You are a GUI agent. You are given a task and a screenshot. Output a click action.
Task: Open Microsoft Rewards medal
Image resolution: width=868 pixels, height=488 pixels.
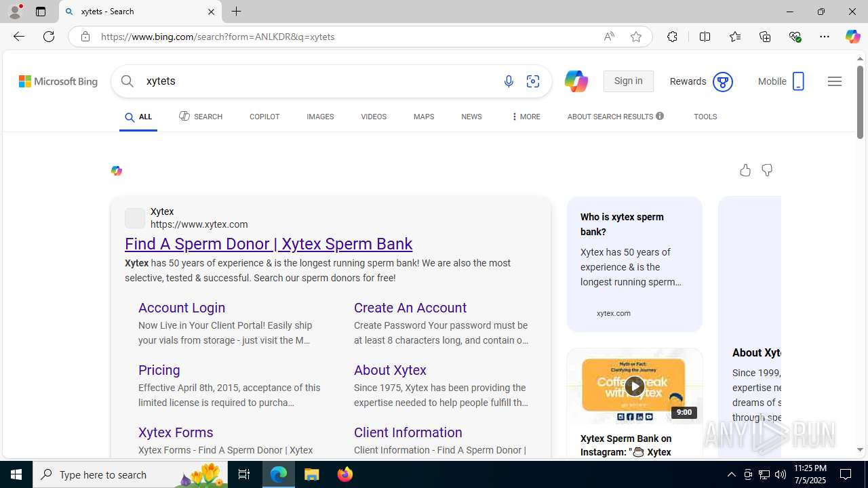pyautogui.click(x=723, y=82)
